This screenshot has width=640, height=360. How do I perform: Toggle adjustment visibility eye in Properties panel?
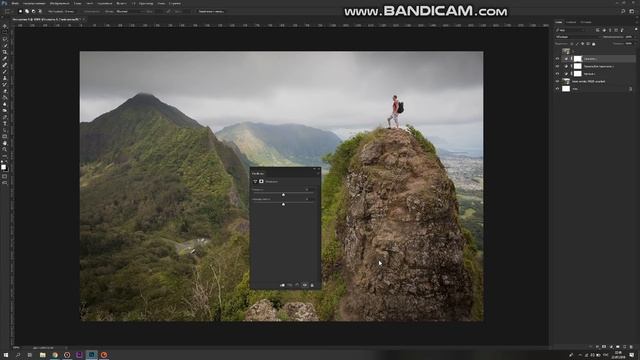click(x=304, y=285)
